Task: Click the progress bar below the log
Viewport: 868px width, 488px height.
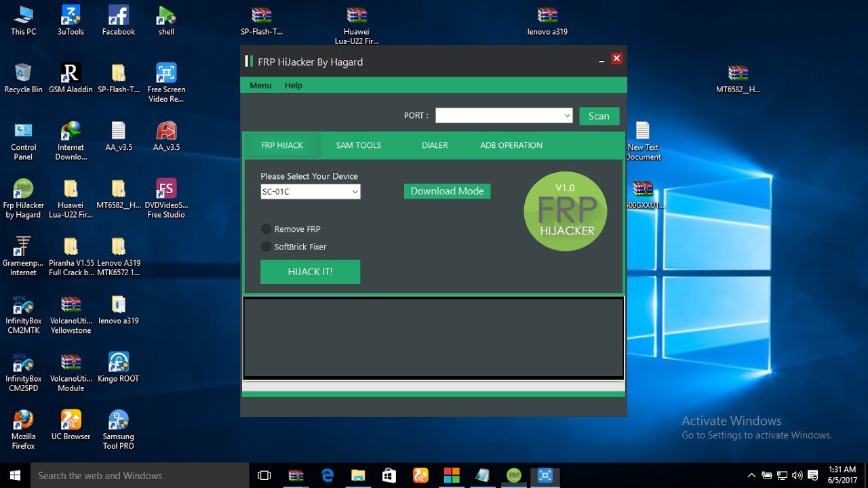Action: [433, 386]
